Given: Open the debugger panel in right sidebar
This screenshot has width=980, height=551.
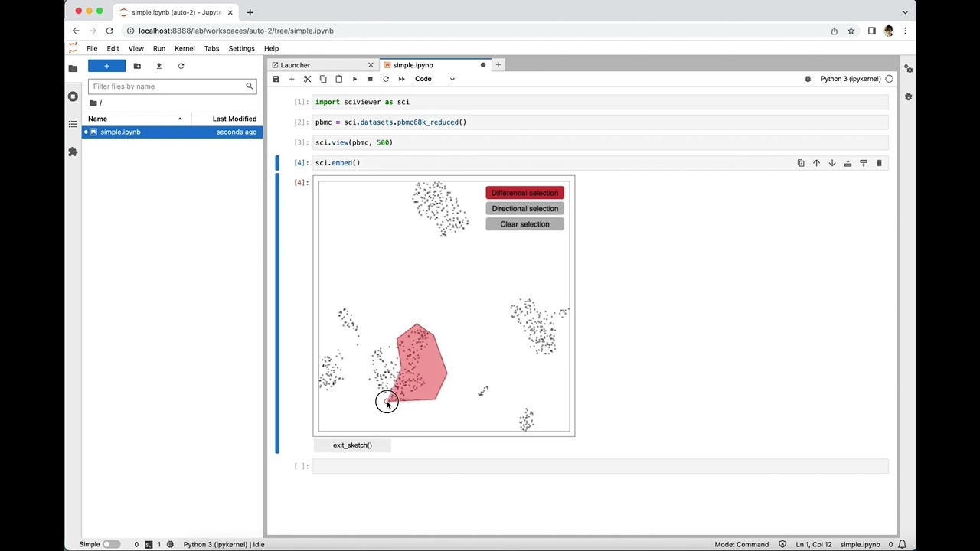Looking at the screenshot, I should point(908,96).
